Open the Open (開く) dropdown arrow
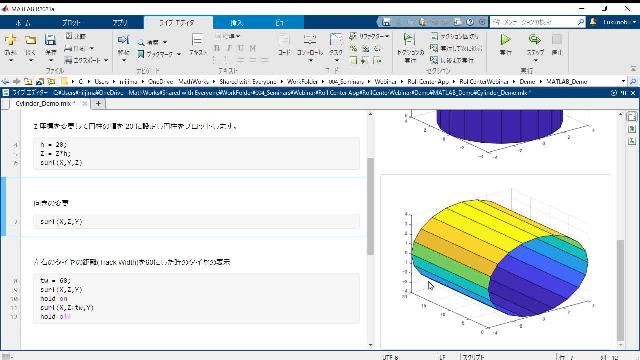The height and width of the screenshot is (360, 640). point(31,60)
